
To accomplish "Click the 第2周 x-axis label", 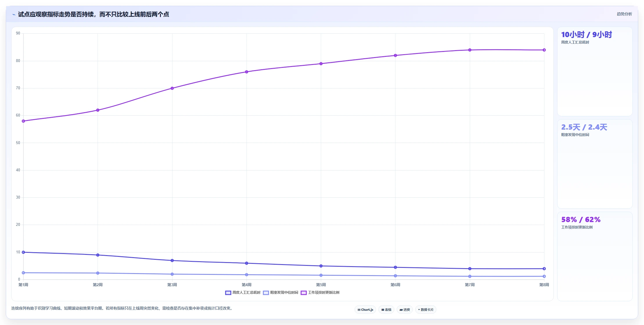I will (98, 285).
